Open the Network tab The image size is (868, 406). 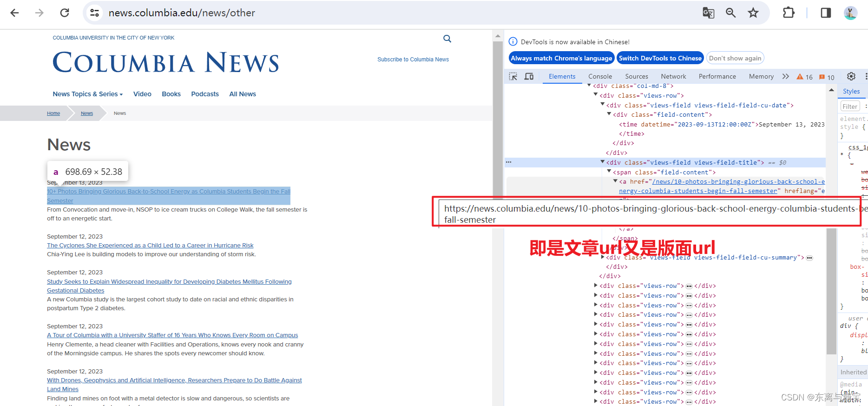point(673,77)
